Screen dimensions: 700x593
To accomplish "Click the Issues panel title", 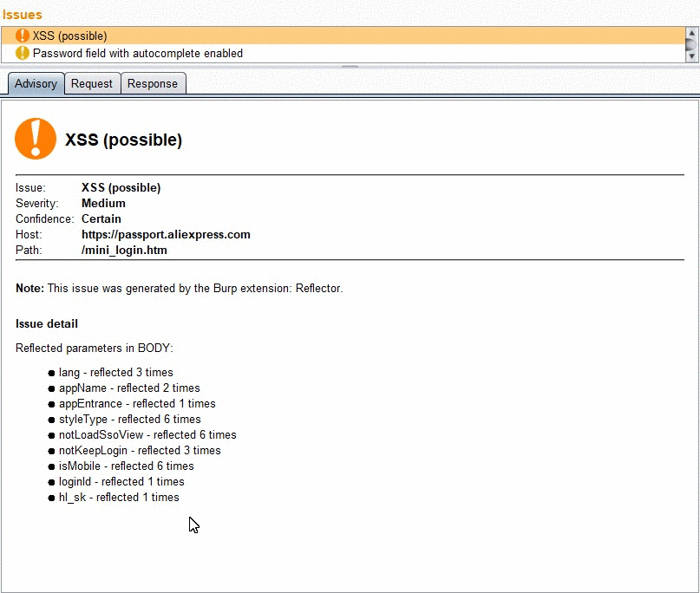I will pos(23,15).
